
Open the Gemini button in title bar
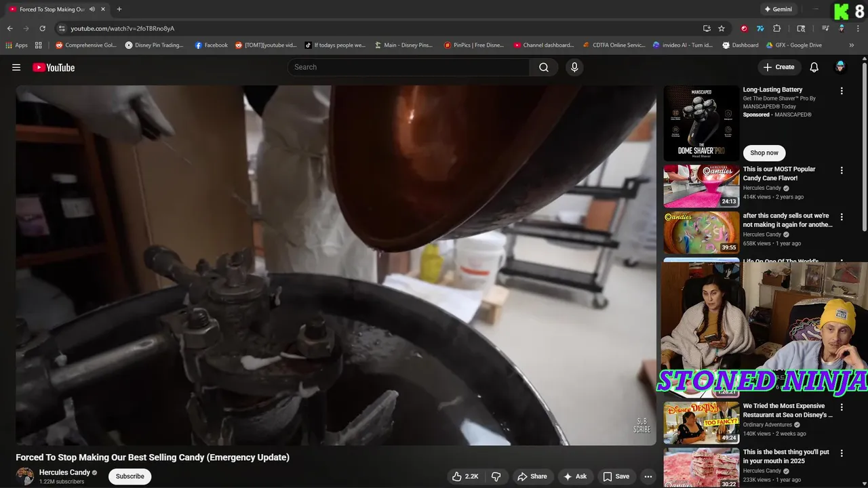coord(778,9)
